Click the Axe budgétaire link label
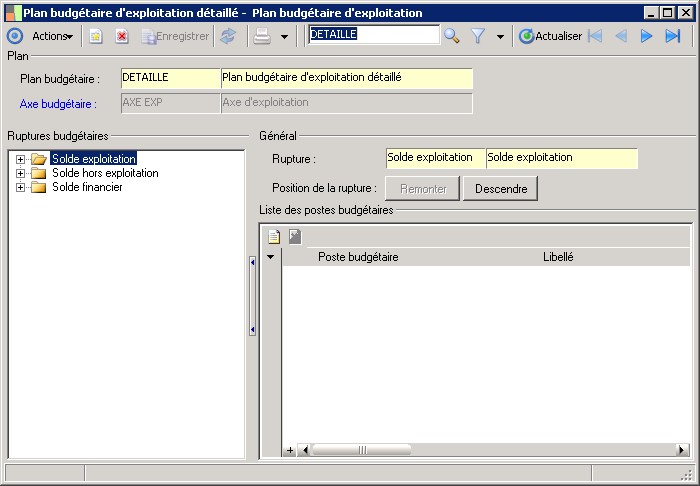 click(x=58, y=104)
